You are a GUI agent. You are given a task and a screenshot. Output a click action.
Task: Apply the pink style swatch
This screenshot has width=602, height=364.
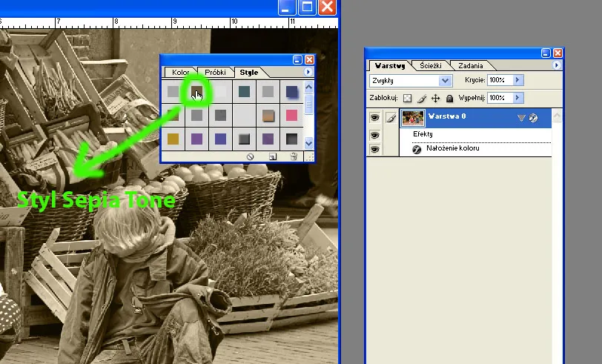tap(291, 115)
